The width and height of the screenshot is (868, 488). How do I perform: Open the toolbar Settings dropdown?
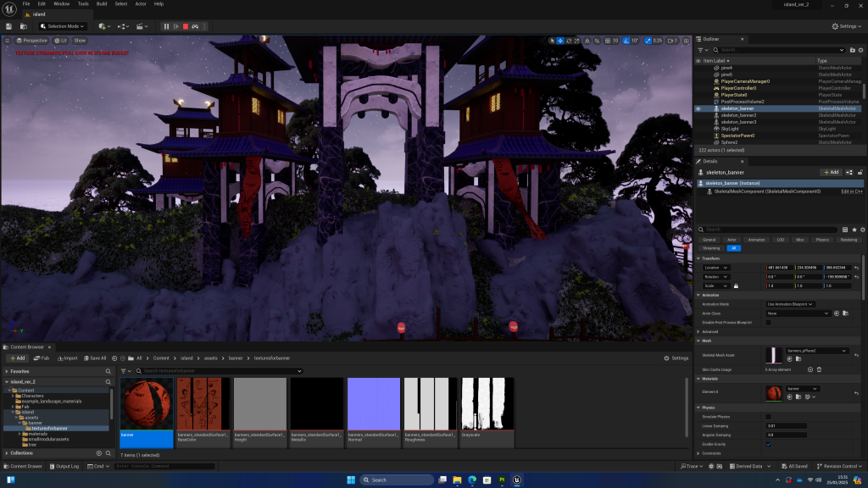point(847,26)
